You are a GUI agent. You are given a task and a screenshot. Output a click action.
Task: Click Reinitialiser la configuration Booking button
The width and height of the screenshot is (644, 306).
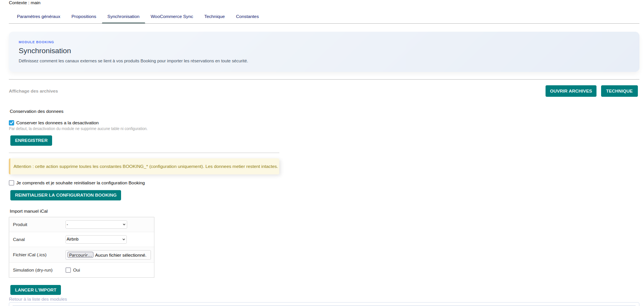point(66,195)
